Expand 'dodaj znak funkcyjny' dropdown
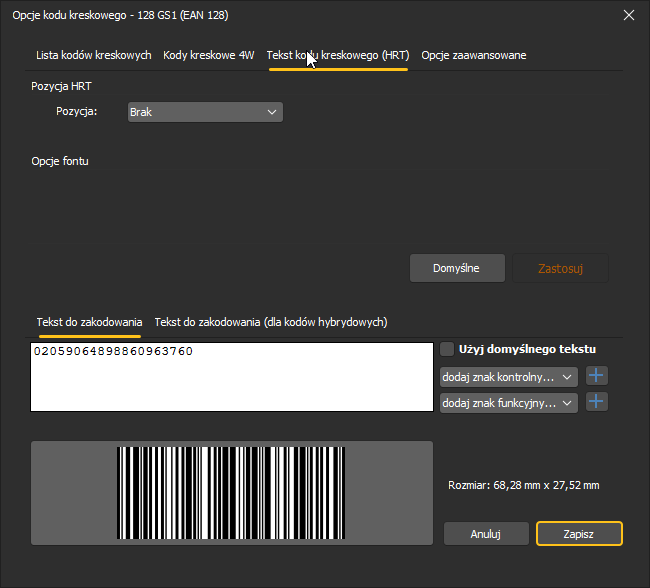650x588 pixels. (509, 403)
